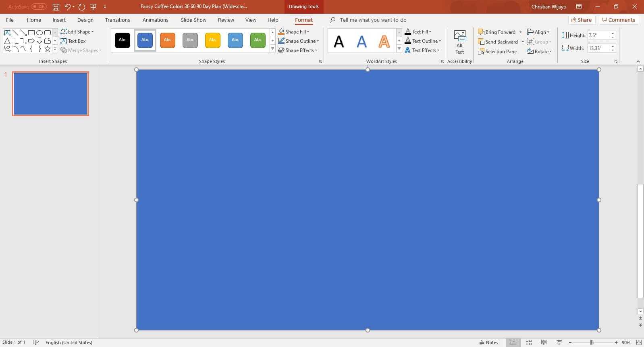Choose the 5-point Star shape

[48, 49]
